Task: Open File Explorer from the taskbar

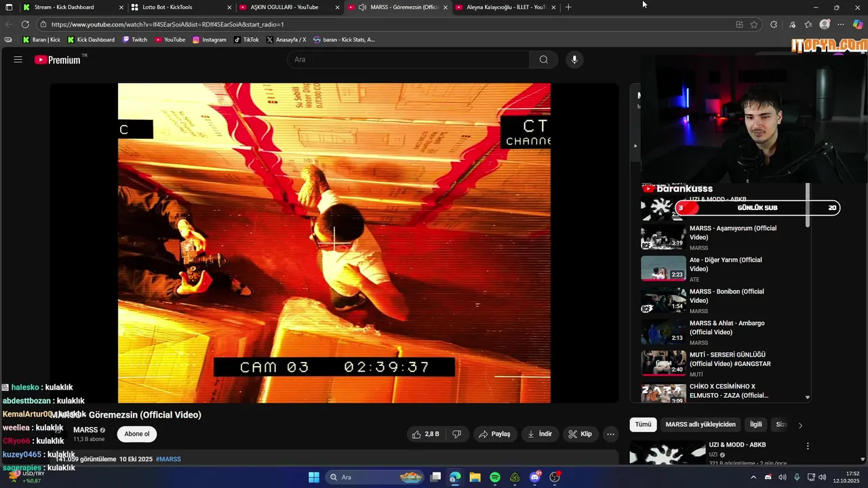Action: (475, 477)
